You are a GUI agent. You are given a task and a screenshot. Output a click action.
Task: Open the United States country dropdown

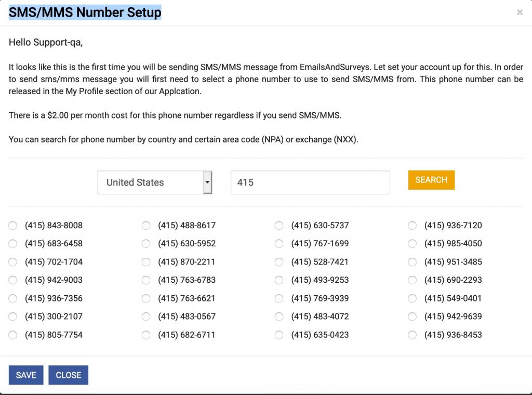(x=155, y=182)
